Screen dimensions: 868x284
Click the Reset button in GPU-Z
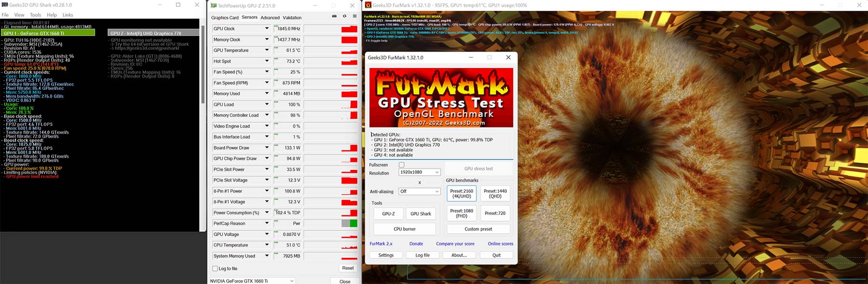pos(348,268)
